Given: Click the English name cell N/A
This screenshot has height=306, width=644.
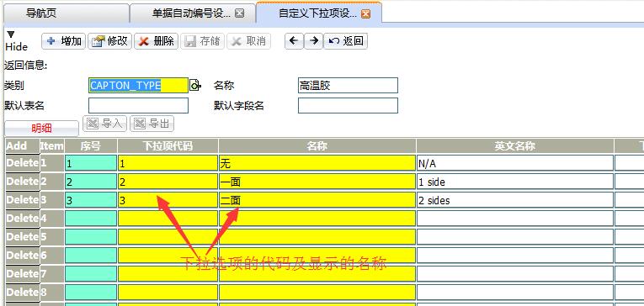Looking at the screenshot, I should 515,163.
